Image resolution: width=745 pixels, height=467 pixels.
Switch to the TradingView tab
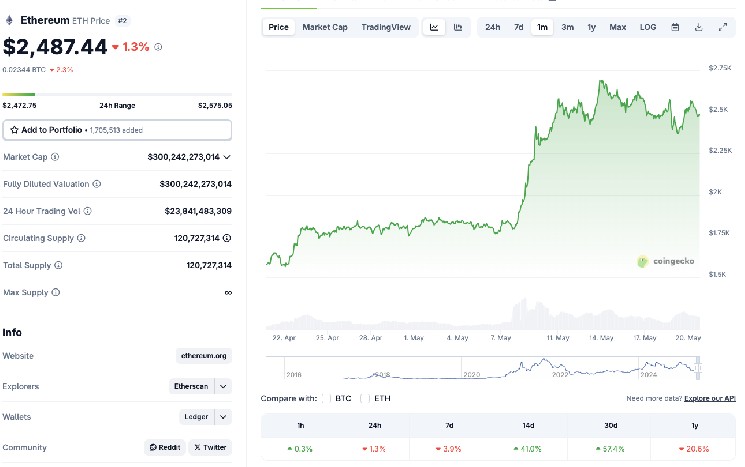click(385, 27)
